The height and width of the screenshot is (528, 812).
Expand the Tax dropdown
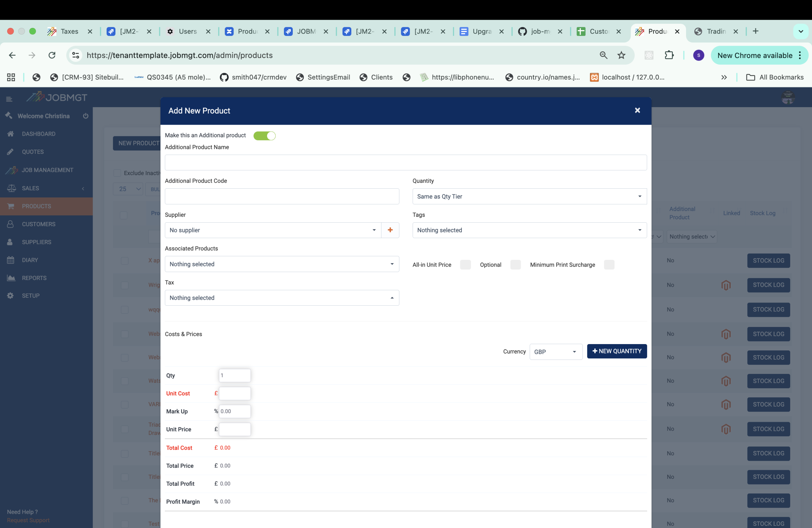(282, 298)
